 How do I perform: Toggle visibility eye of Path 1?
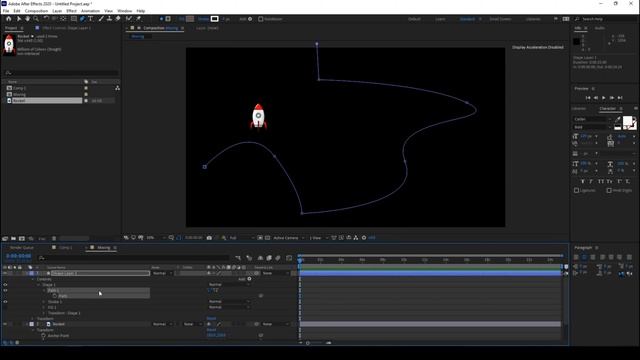coord(5,290)
